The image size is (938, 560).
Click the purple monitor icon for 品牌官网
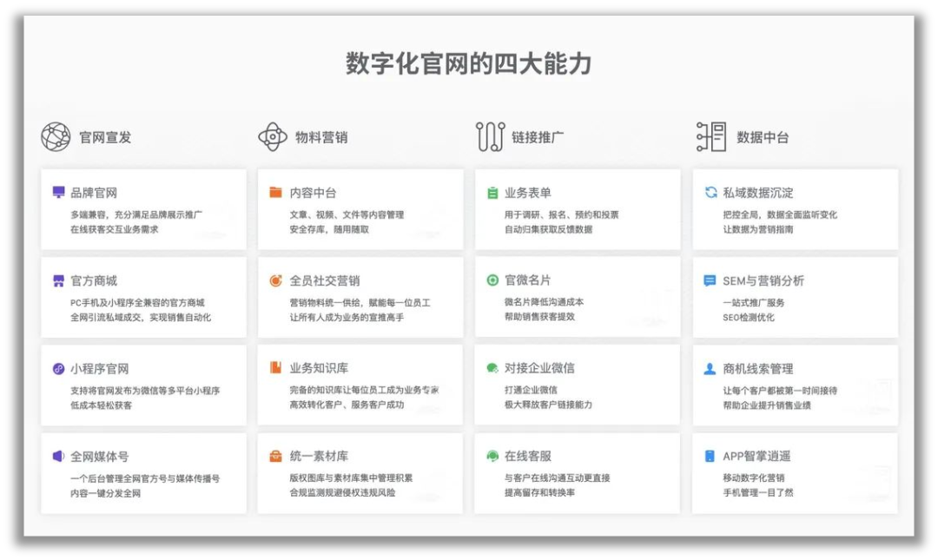pos(58,193)
